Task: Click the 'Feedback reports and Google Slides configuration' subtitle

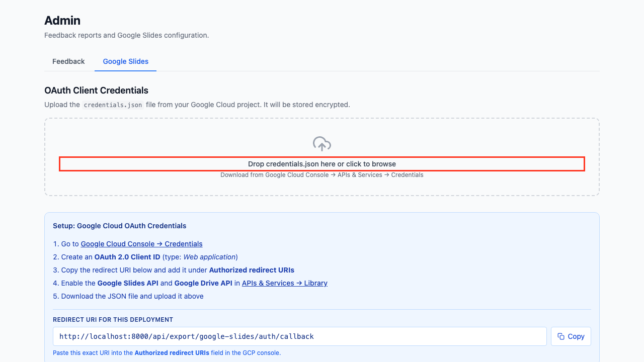Action: tap(126, 35)
